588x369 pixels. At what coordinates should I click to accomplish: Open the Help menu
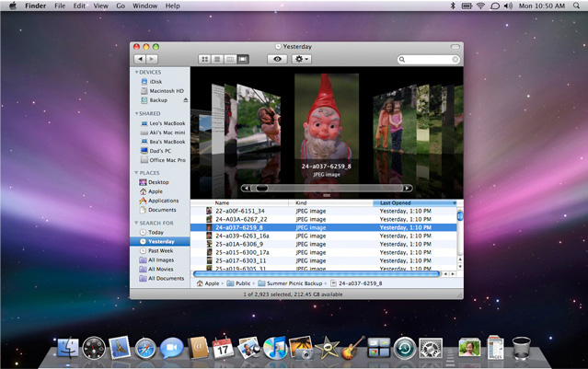(x=172, y=6)
